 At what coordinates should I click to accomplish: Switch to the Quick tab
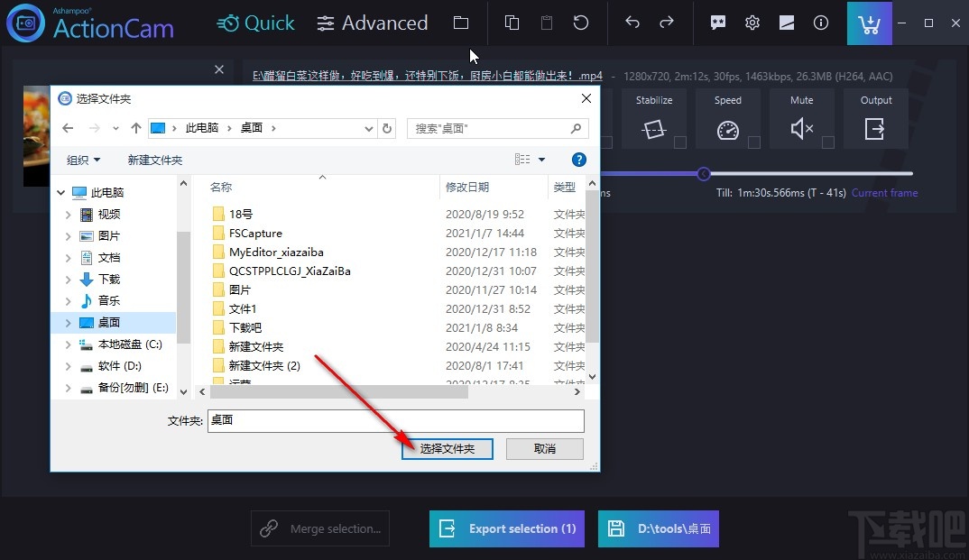click(255, 23)
